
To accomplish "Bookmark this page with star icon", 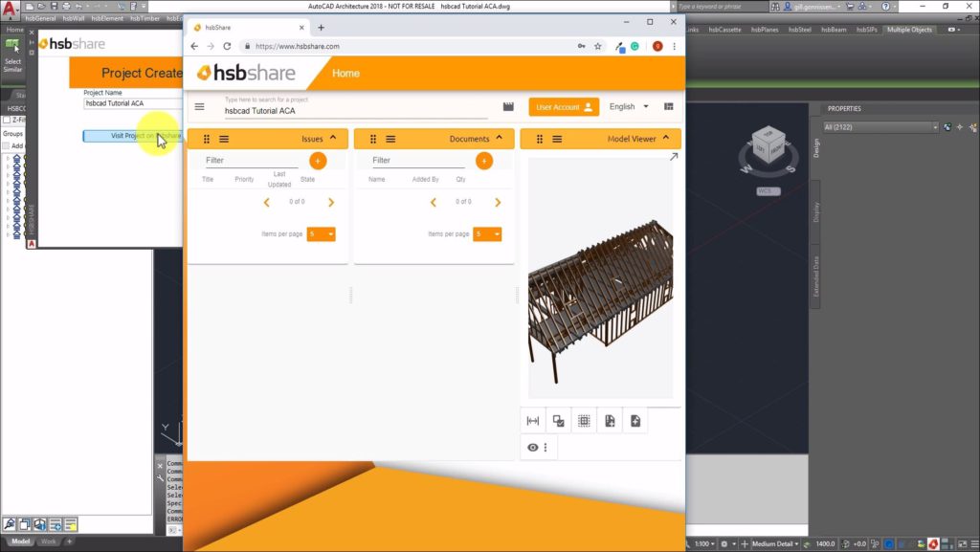I will (597, 46).
